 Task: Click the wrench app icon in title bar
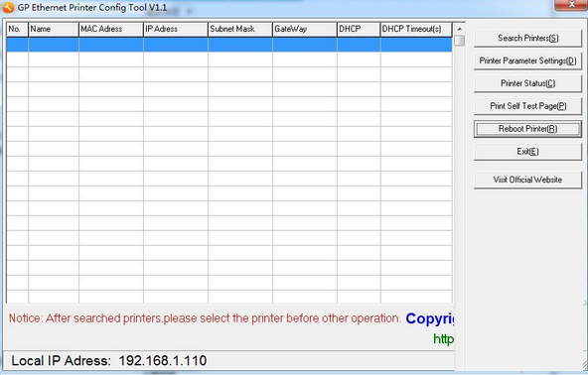click(x=8, y=7)
